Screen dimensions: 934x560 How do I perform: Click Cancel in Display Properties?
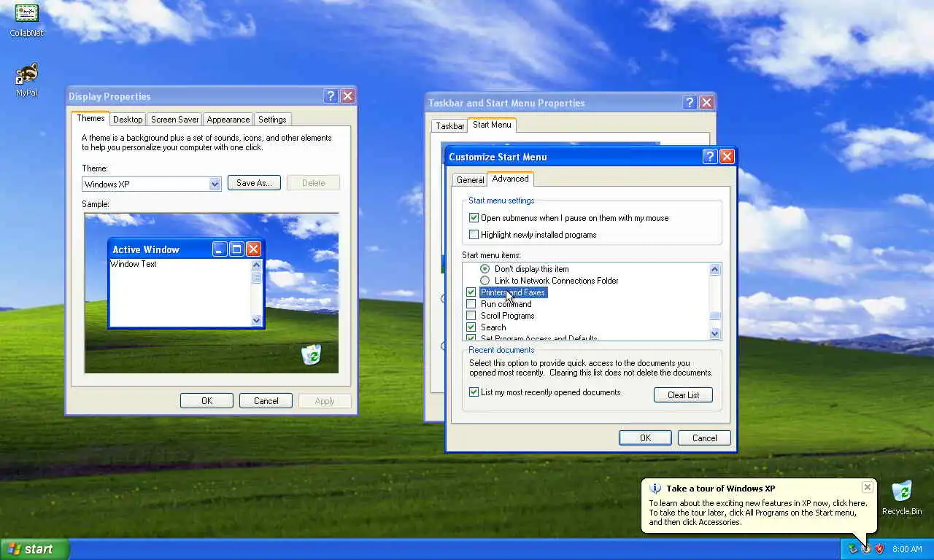tap(266, 401)
